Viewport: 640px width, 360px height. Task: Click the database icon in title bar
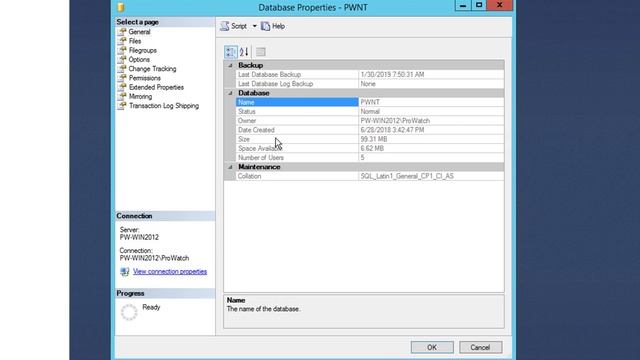(120, 7)
